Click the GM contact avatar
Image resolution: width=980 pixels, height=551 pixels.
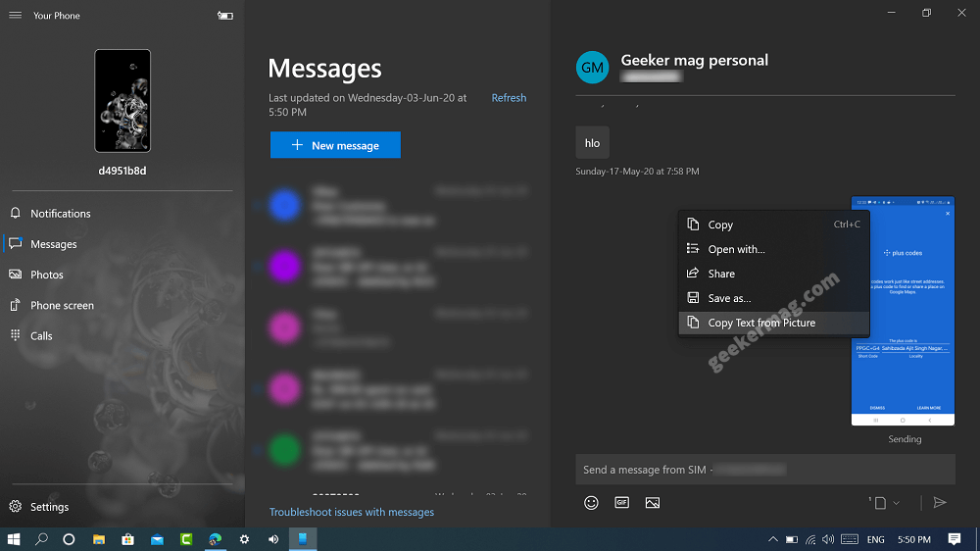click(592, 68)
